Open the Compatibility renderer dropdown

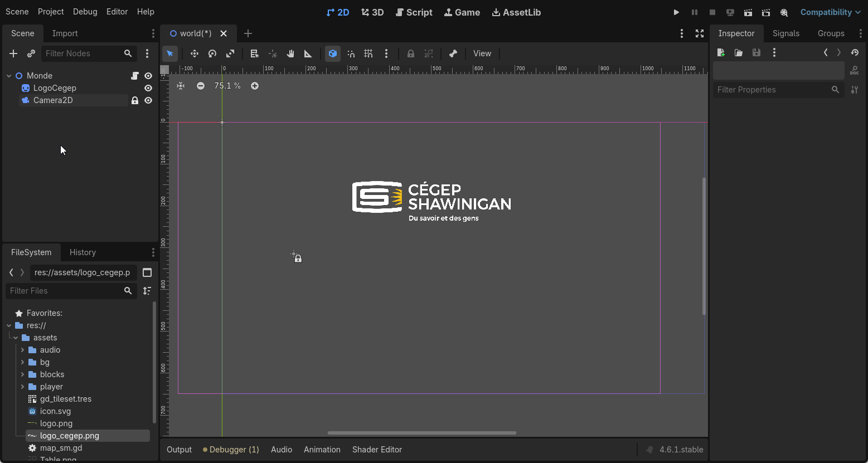pyautogui.click(x=830, y=12)
